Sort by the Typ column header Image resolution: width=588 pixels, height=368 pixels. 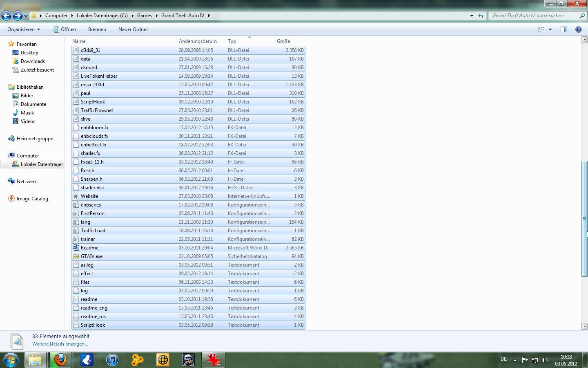[250, 41]
